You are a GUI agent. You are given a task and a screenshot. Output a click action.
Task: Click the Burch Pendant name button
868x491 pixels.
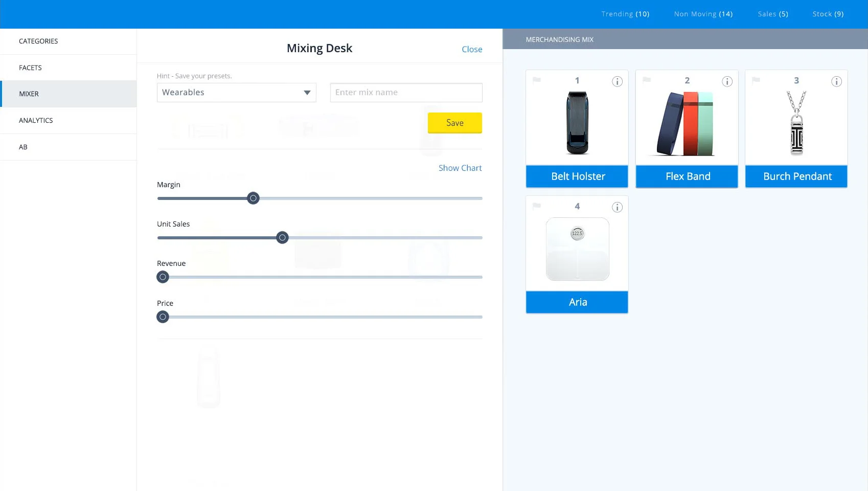pyautogui.click(x=796, y=176)
